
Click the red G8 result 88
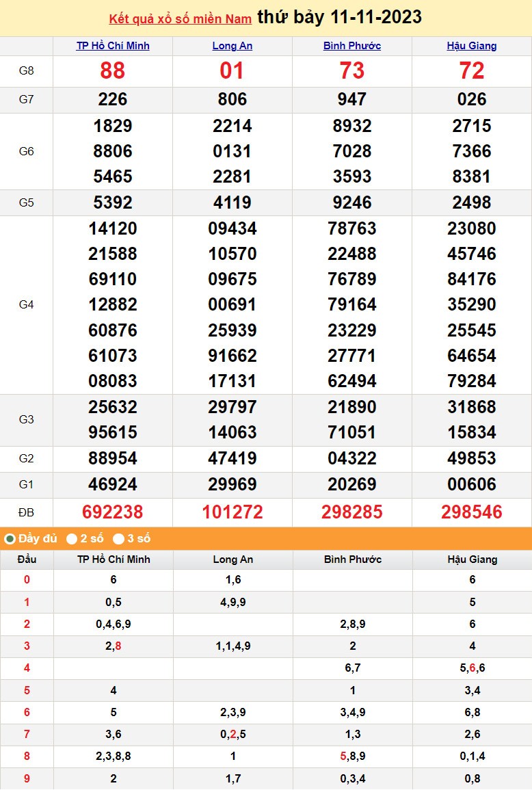coord(113,71)
